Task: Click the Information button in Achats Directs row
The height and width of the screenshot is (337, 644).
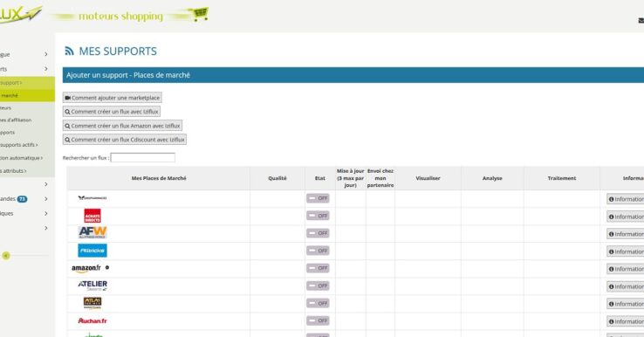Action: (626, 217)
